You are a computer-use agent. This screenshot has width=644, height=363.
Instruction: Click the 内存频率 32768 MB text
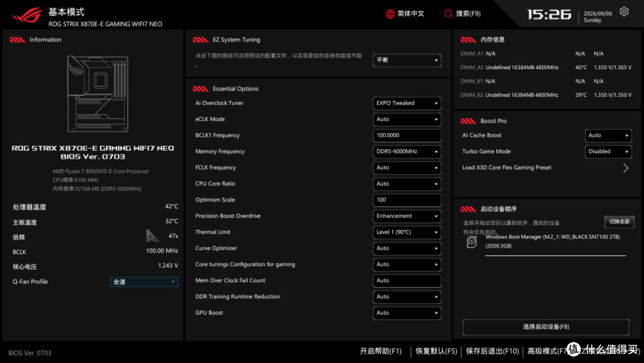pos(97,189)
